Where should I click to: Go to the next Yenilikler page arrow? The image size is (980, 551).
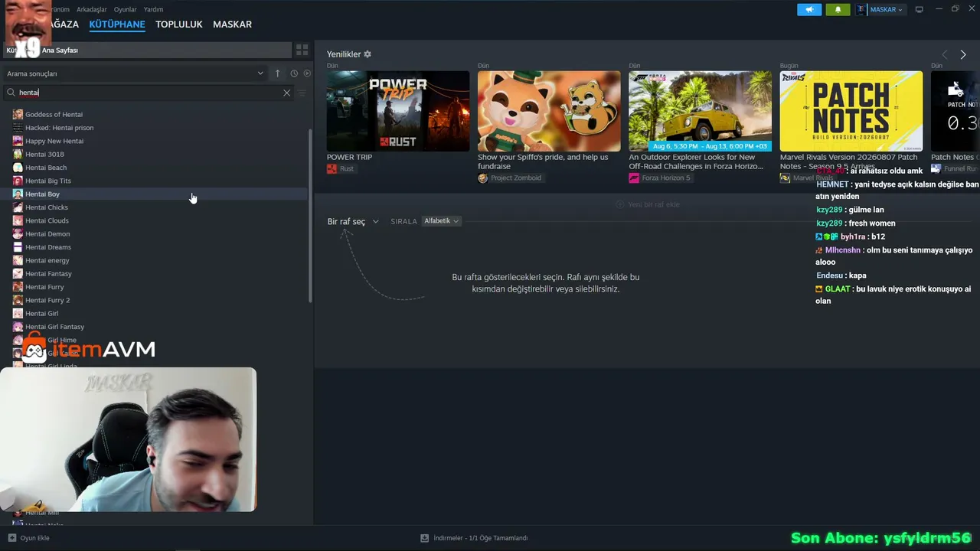[x=963, y=54]
